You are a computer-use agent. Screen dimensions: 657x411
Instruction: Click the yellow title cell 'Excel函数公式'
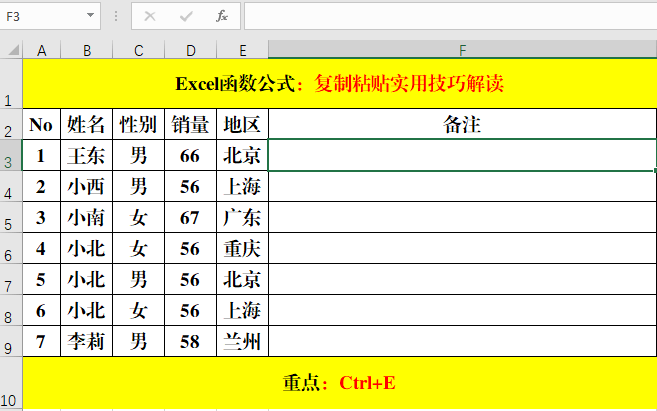pyautogui.click(x=340, y=84)
